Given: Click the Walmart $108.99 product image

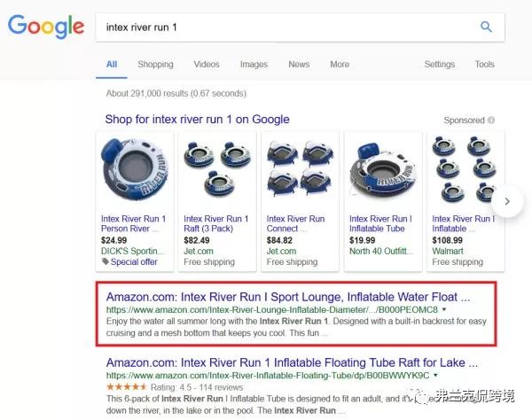Looking at the screenshot, I should 457,169.
